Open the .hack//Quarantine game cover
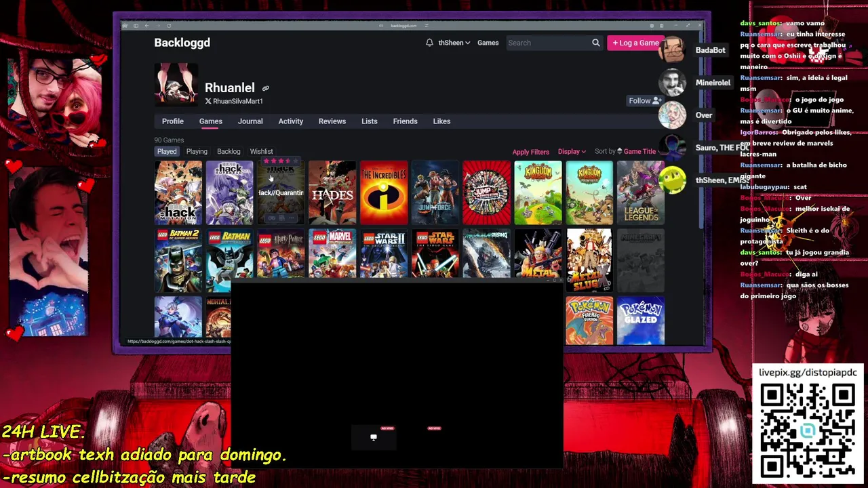This screenshot has height=488, width=868. point(281,193)
